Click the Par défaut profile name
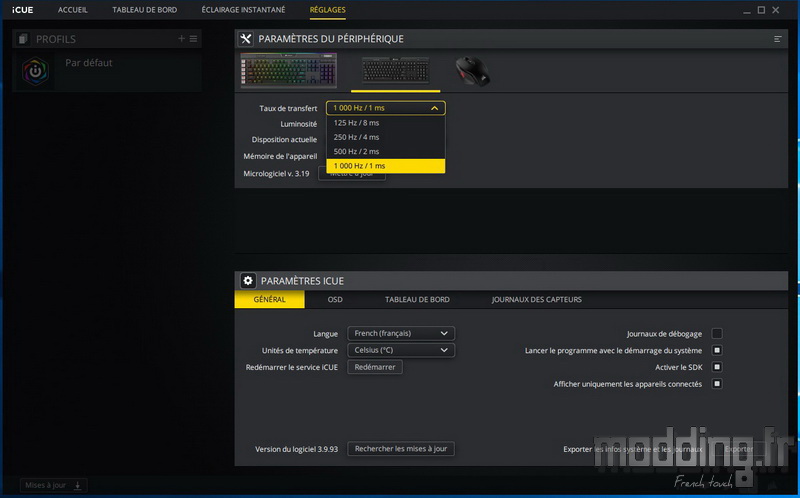Viewport: 800px width, 498px height. click(89, 63)
